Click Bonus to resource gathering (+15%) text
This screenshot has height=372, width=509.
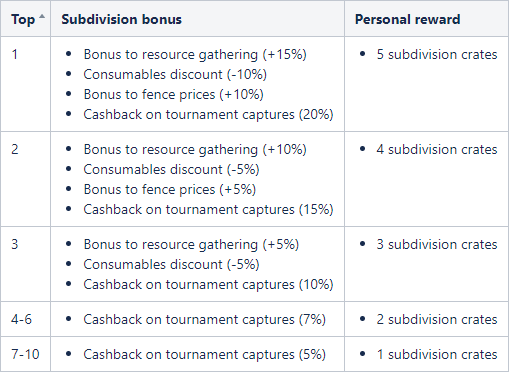point(195,55)
